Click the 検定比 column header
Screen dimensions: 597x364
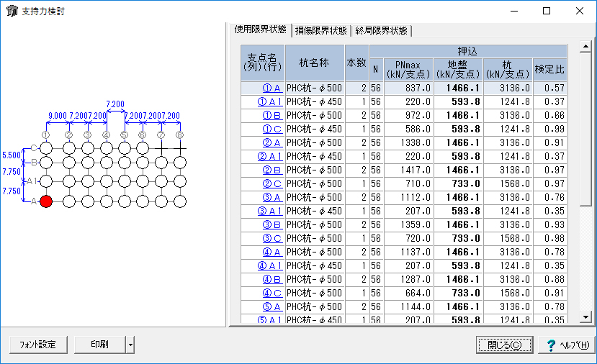pyautogui.click(x=549, y=69)
